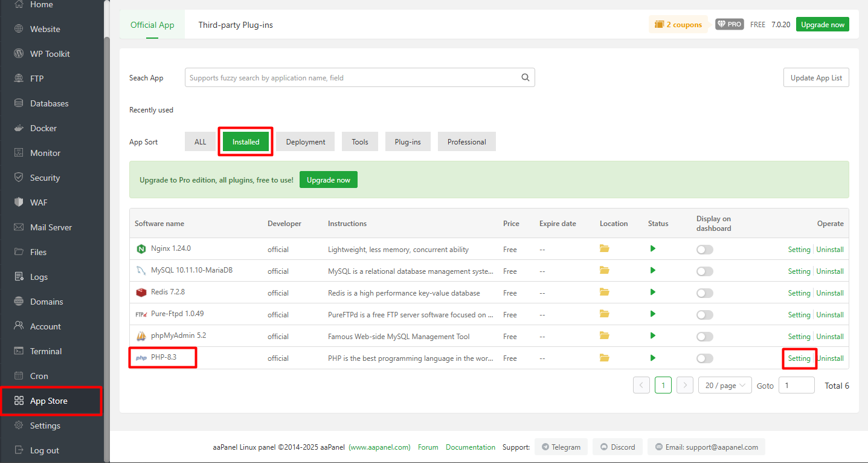Click Redis running status play icon
Screen dimensions: 868x463
653,292
